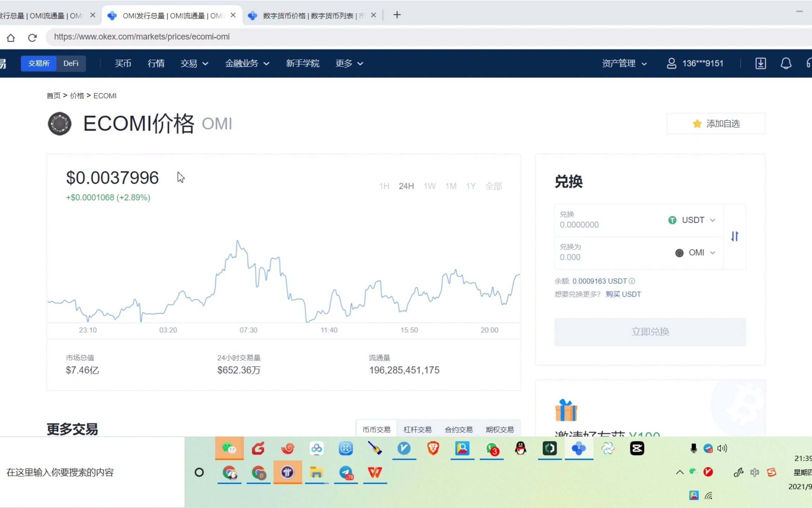This screenshot has width=812, height=508.
Task: Click the download app icon in header
Action: point(761,64)
